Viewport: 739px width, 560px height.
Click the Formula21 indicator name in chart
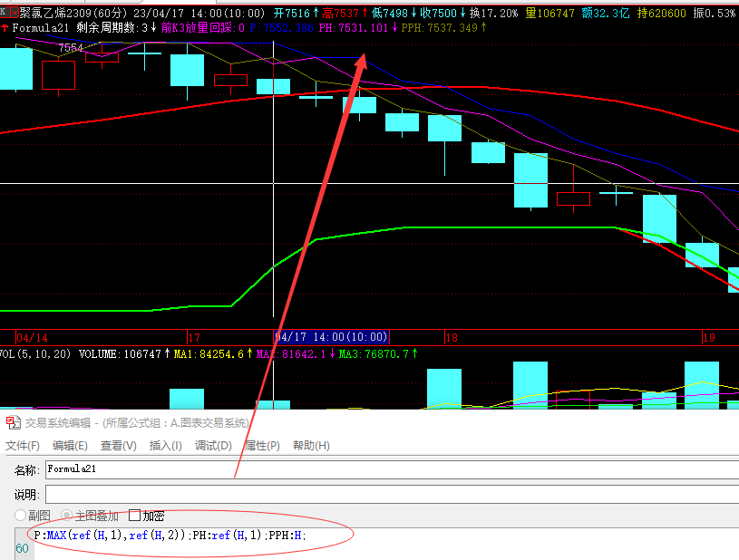click(41, 28)
